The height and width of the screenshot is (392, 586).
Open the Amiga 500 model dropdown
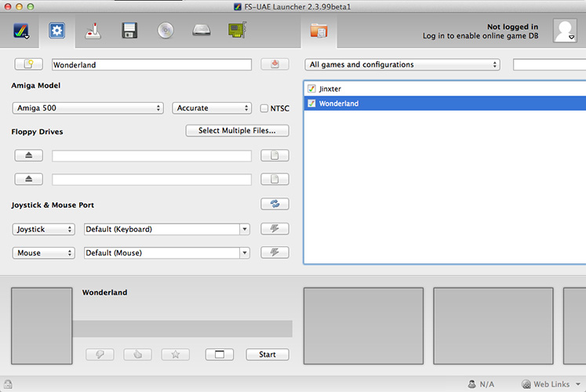(x=88, y=108)
